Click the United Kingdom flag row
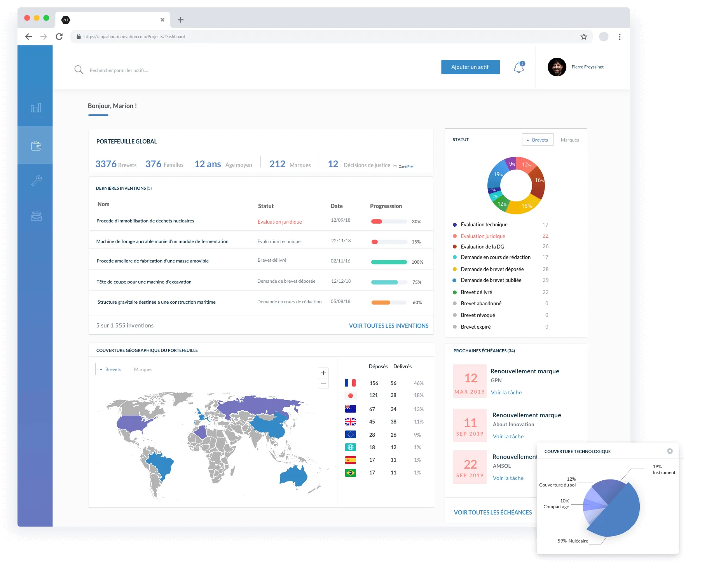Image resolution: width=728 pixels, height=574 pixels. [x=384, y=422]
